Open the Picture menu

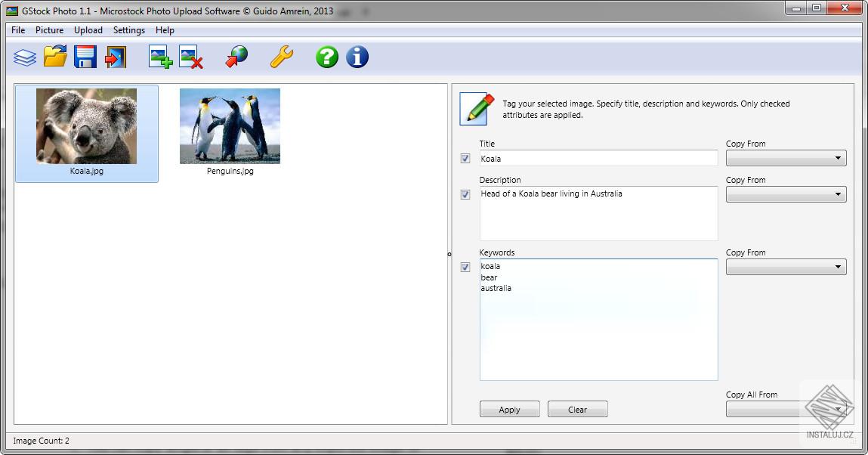(x=49, y=30)
